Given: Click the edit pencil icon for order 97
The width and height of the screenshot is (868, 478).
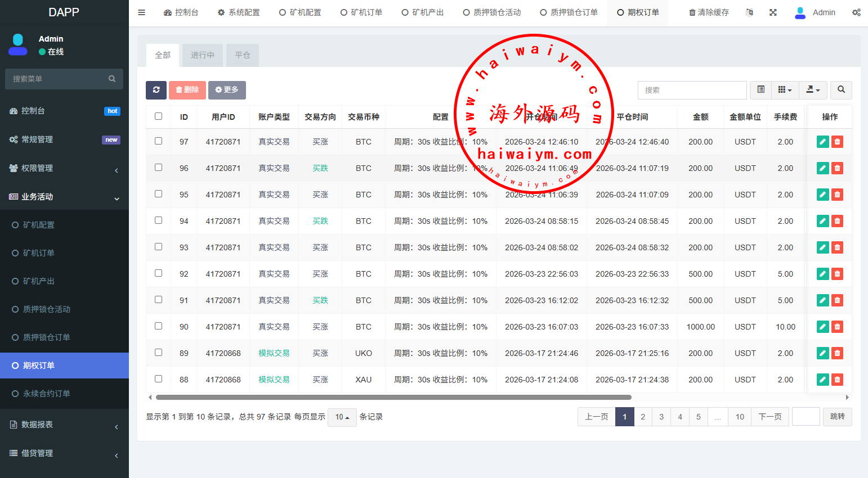Looking at the screenshot, I should 822,142.
